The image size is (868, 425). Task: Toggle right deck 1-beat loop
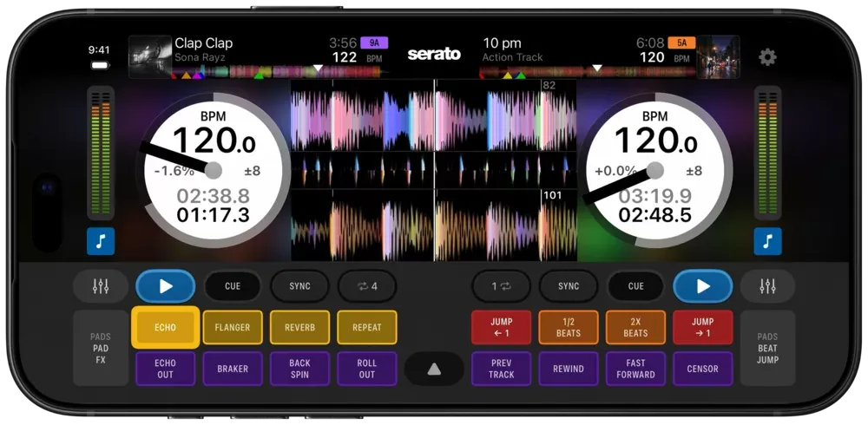pyautogui.click(x=501, y=286)
